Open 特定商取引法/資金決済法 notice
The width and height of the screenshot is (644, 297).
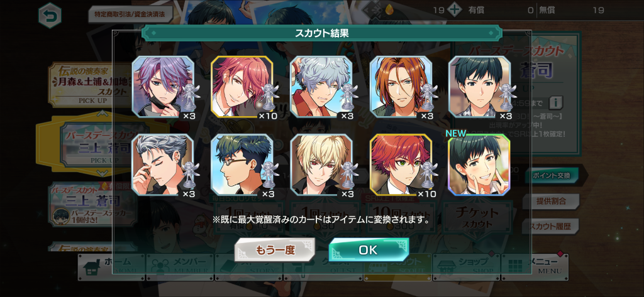click(130, 14)
